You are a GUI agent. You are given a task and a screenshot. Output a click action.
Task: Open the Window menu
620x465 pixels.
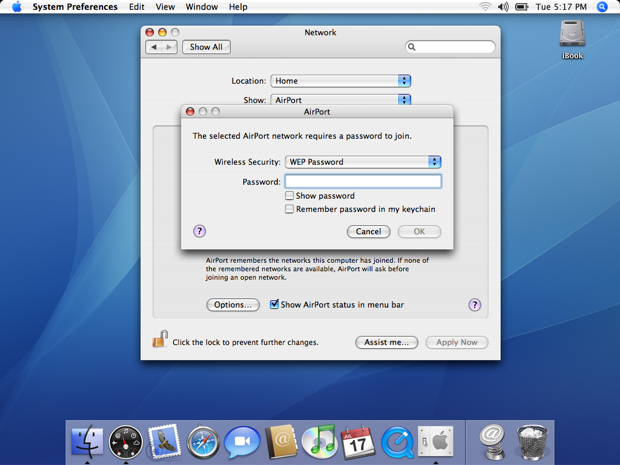[x=202, y=7]
